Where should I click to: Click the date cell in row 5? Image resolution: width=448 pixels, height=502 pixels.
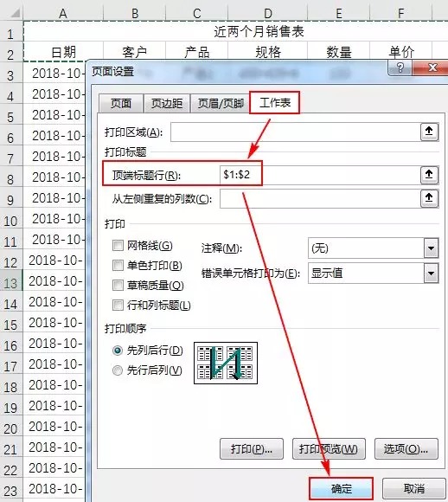(x=54, y=114)
